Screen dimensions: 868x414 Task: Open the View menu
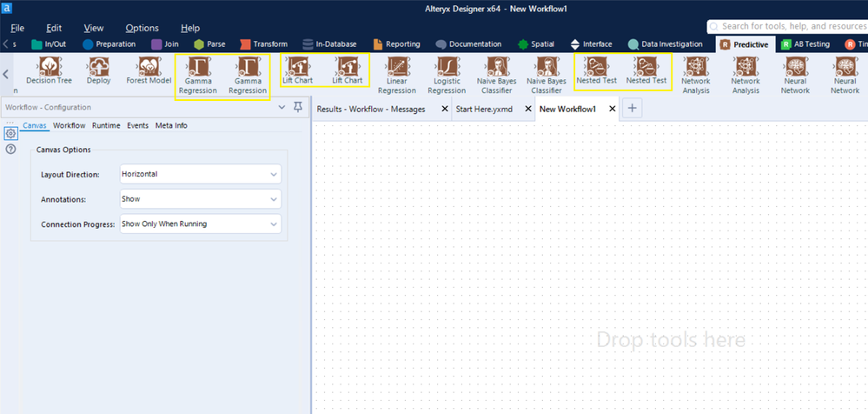(94, 28)
